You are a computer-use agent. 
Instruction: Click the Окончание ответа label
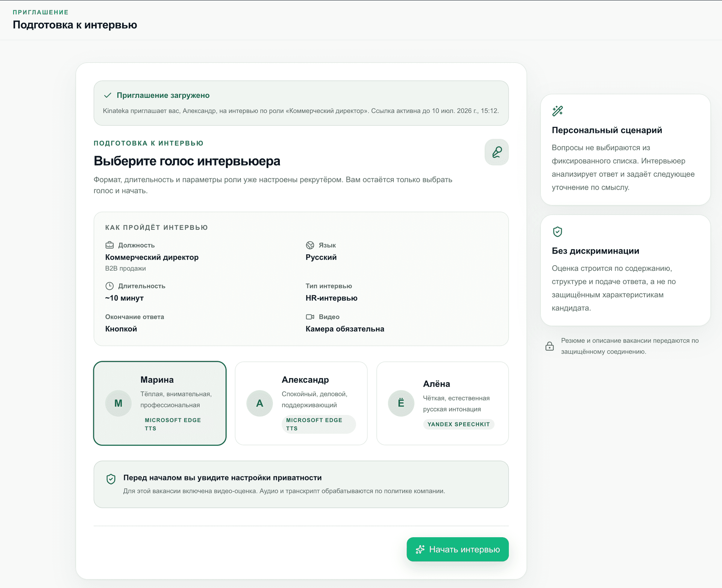coord(135,317)
